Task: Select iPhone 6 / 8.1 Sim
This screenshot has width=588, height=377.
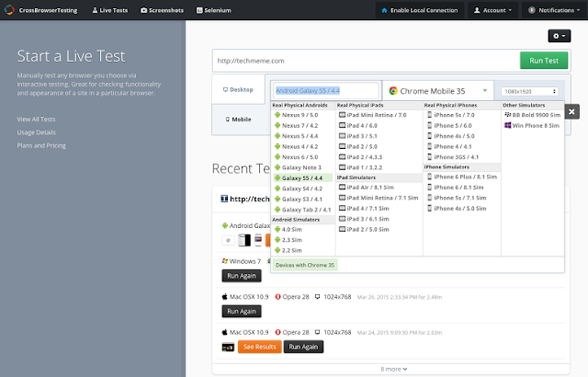Action: click(x=456, y=188)
